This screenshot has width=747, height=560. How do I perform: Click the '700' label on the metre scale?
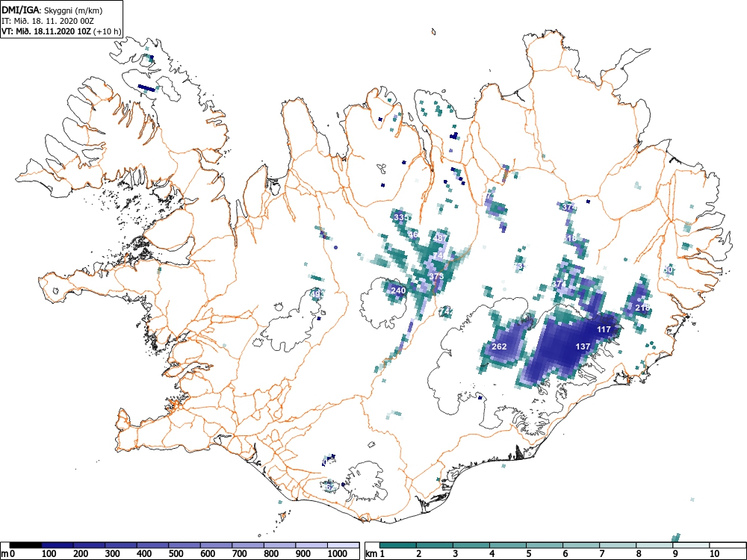tap(240, 554)
